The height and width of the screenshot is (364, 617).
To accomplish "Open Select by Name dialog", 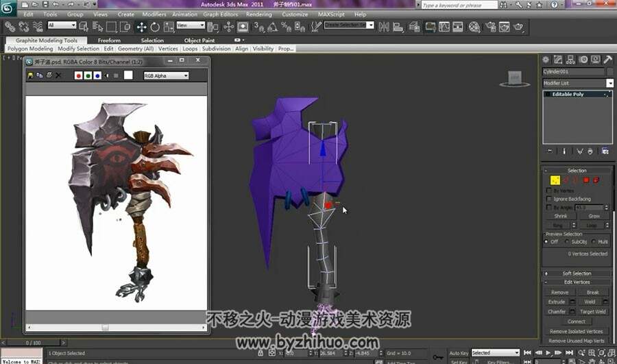I will coord(97,27).
